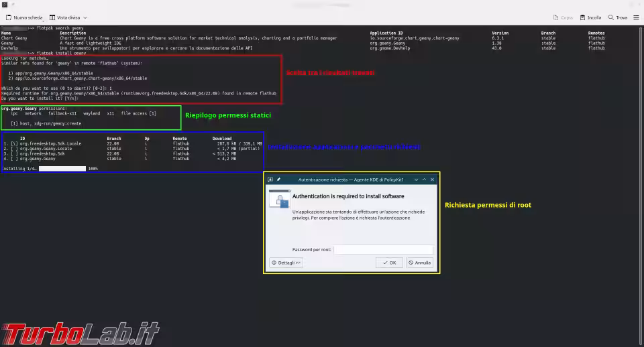This screenshot has height=347, width=644.
Task: Open the Konsole hamburger menu
Action: click(636, 17)
